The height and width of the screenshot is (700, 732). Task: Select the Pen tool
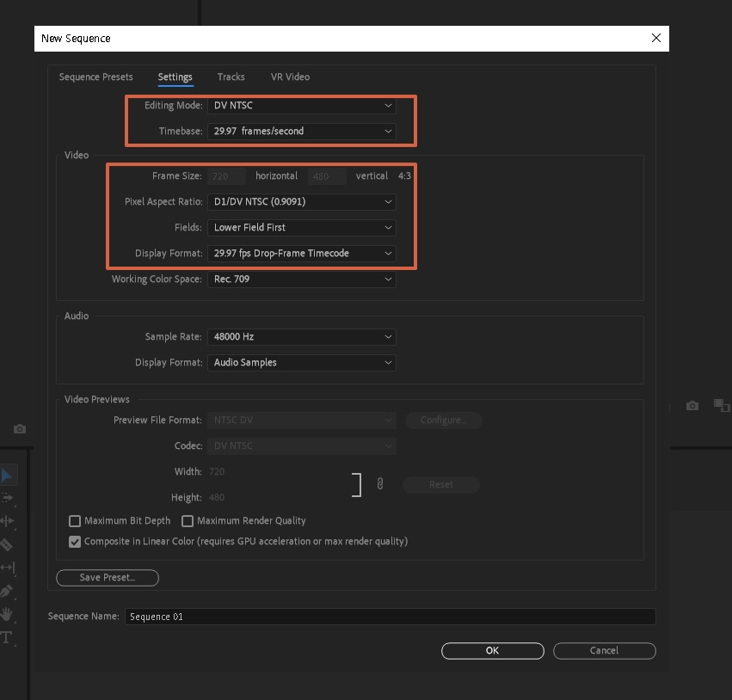tap(7, 592)
